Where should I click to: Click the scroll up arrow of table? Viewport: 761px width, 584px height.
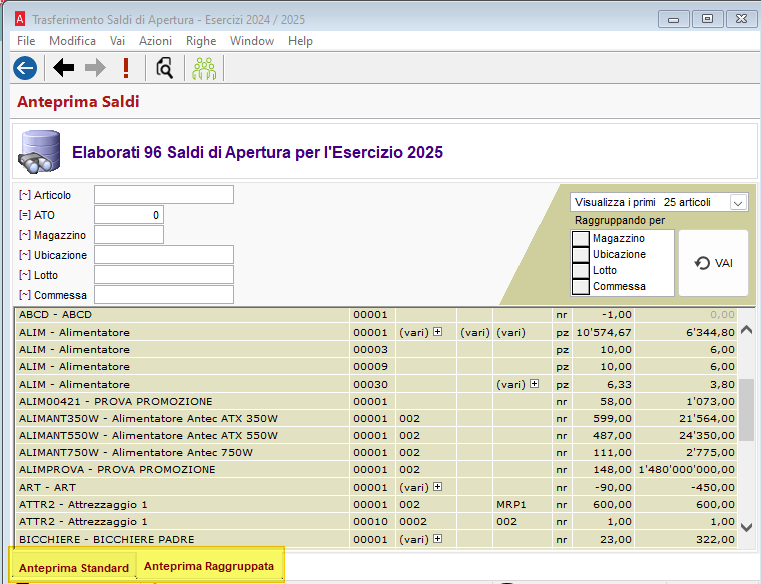point(746,330)
